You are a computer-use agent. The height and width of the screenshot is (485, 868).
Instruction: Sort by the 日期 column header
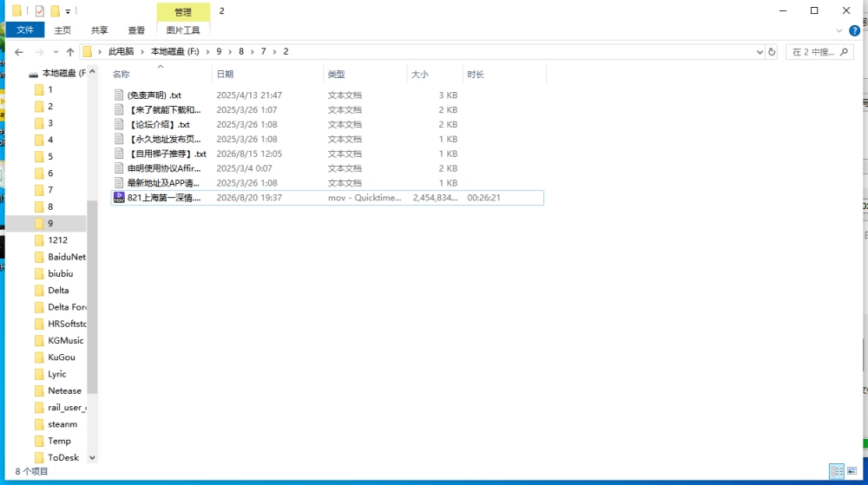pyautogui.click(x=268, y=74)
